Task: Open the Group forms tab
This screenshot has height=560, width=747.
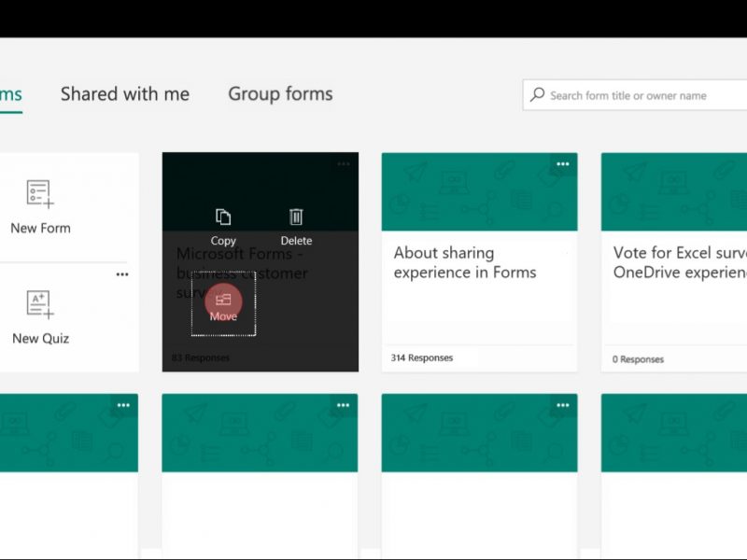Action: [x=280, y=94]
